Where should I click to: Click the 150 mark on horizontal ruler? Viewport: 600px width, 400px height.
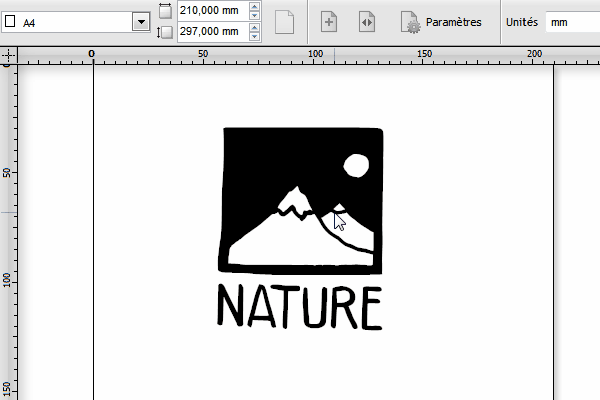(x=425, y=54)
